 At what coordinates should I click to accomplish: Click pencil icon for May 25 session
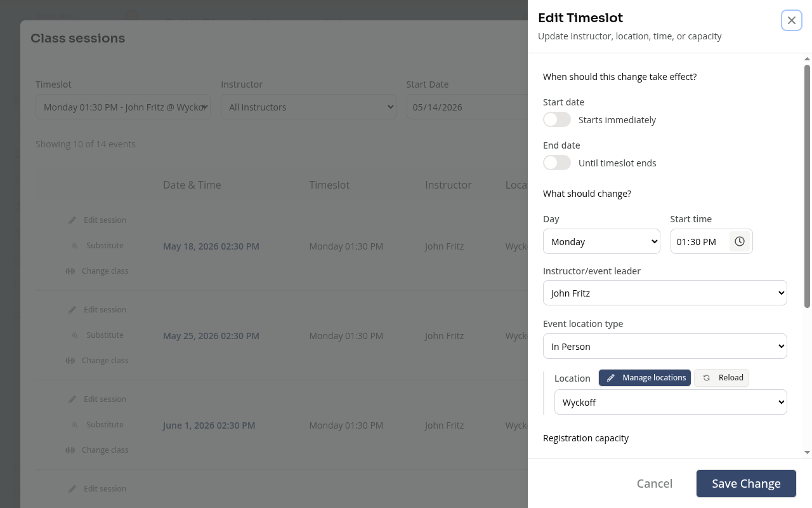(72, 310)
